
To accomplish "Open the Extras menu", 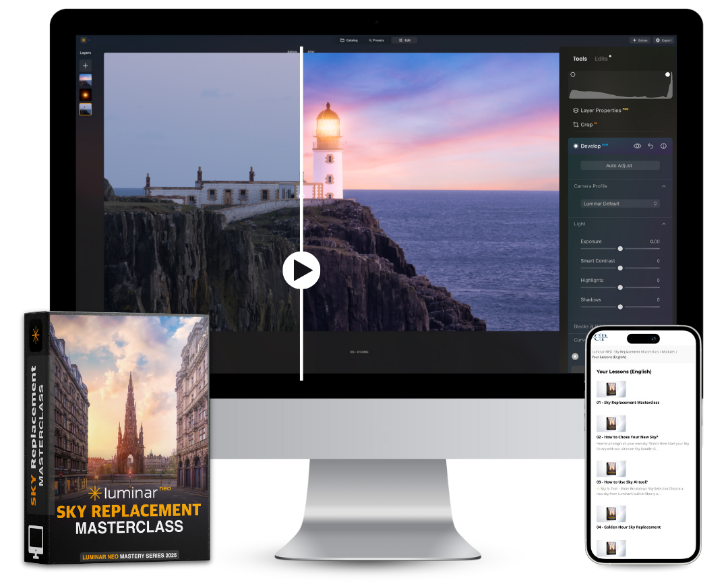I will coord(640,40).
